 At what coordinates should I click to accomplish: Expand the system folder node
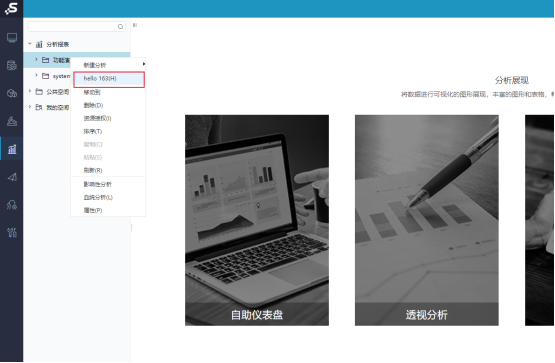point(36,76)
